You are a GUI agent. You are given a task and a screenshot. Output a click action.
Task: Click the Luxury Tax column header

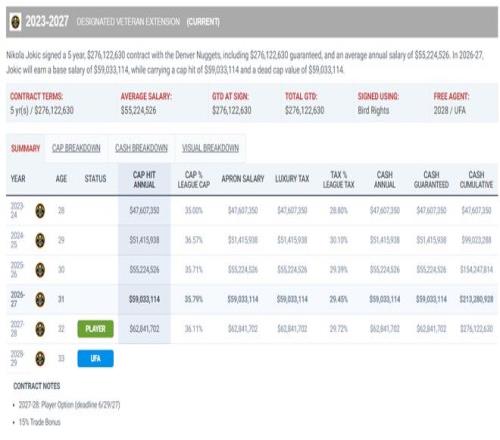[x=292, y=179]
